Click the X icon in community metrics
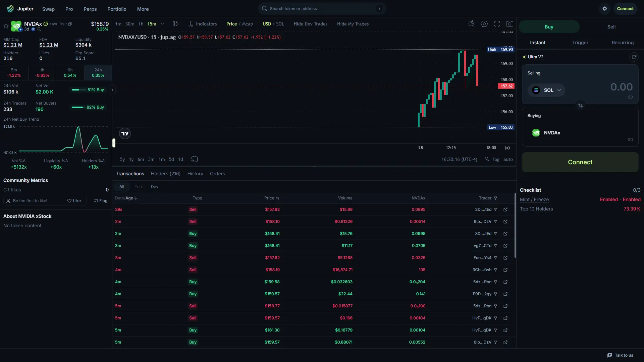The width and height of the screenshot is (644, 362). tap(8, 201)
